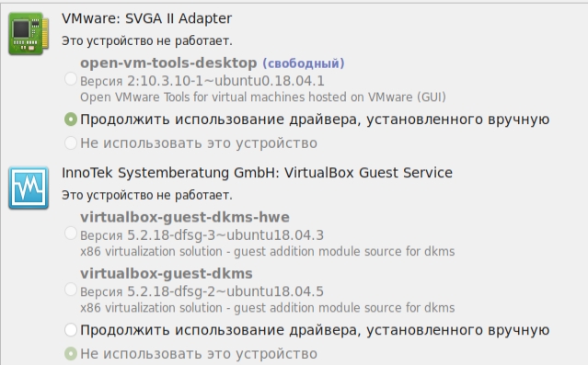Click the version 5.2.18-dfsg-2~ubuntu18.04.5 text
This screenshot has height=365, width=588.
pyautogui.click(x=202, y=291)
